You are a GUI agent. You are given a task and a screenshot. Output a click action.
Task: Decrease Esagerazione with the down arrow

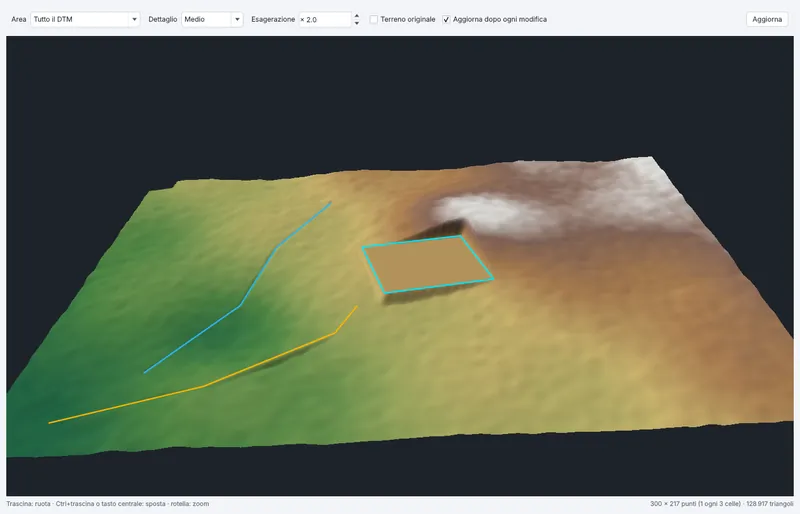(357, 23)
